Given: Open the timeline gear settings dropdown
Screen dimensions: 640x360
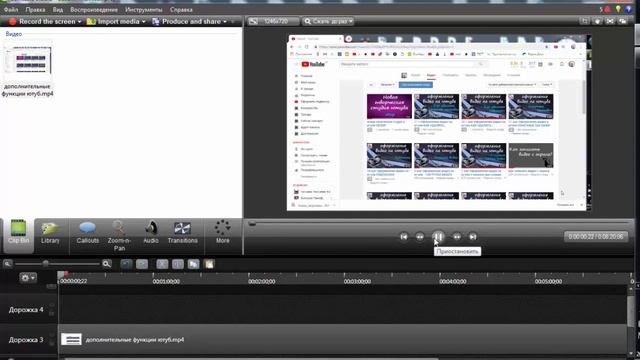Looking at the screenshot, I should 28,278.
